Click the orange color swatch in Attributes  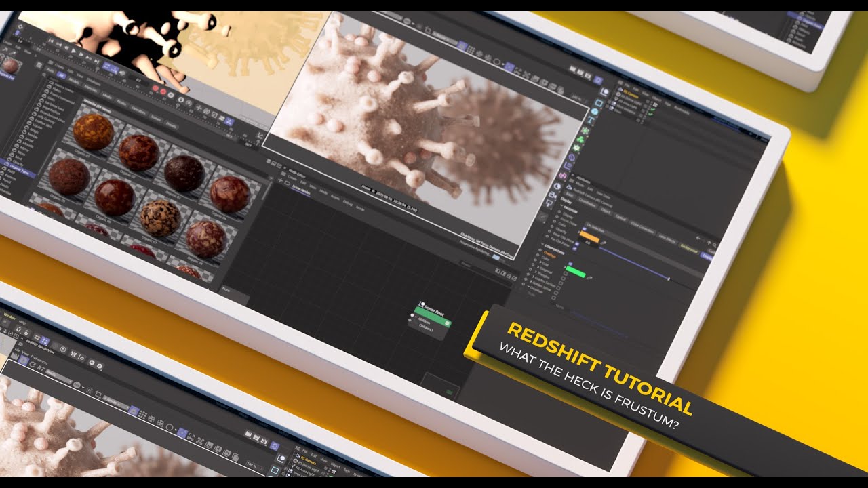(589, 237)
